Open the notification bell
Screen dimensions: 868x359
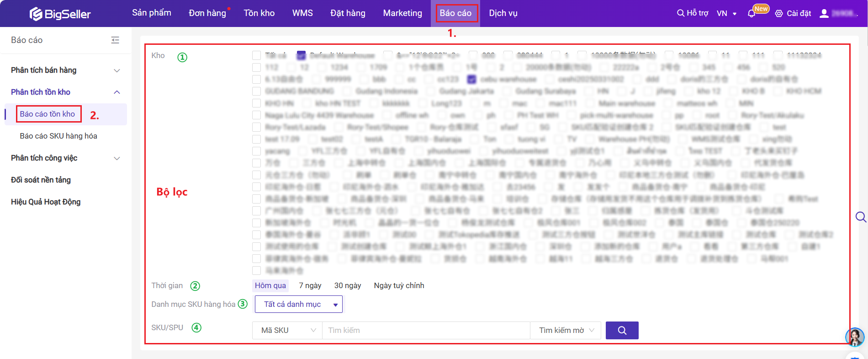click(x=751, y=14)
